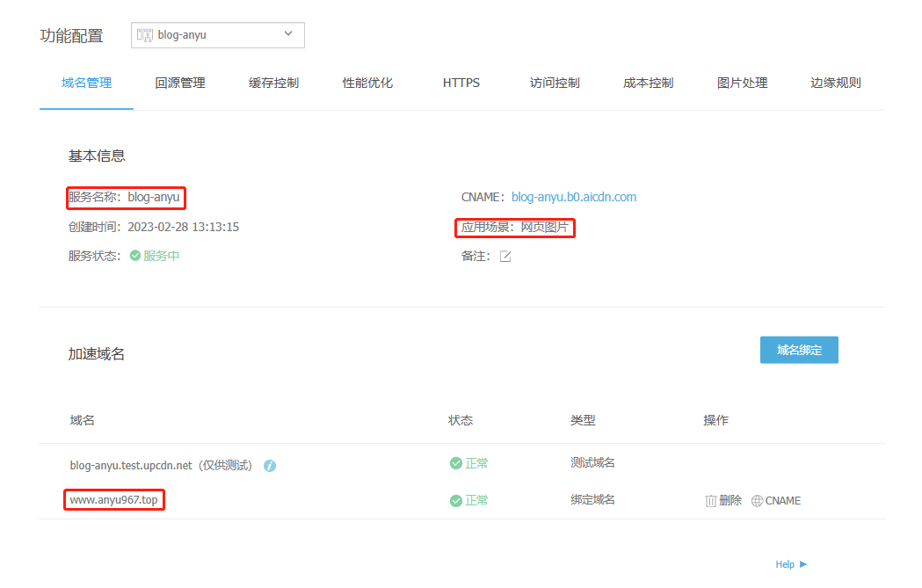Screen dimensions: 922x588
Task: Click the edit icon next to 备注
Action: tap(505, 257)
